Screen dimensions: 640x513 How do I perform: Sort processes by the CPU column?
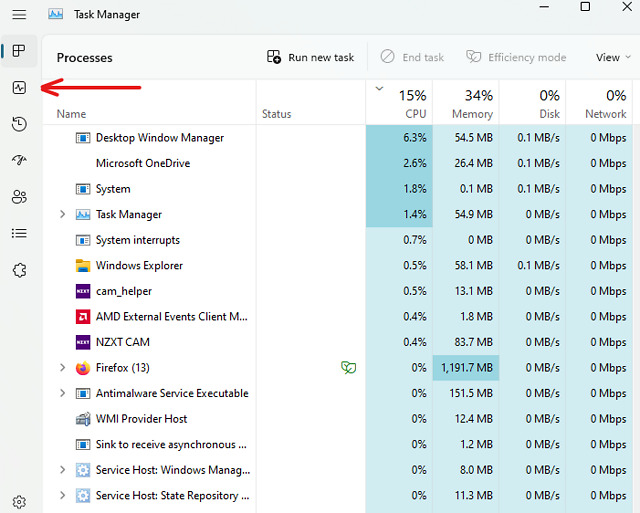[413, 104]
